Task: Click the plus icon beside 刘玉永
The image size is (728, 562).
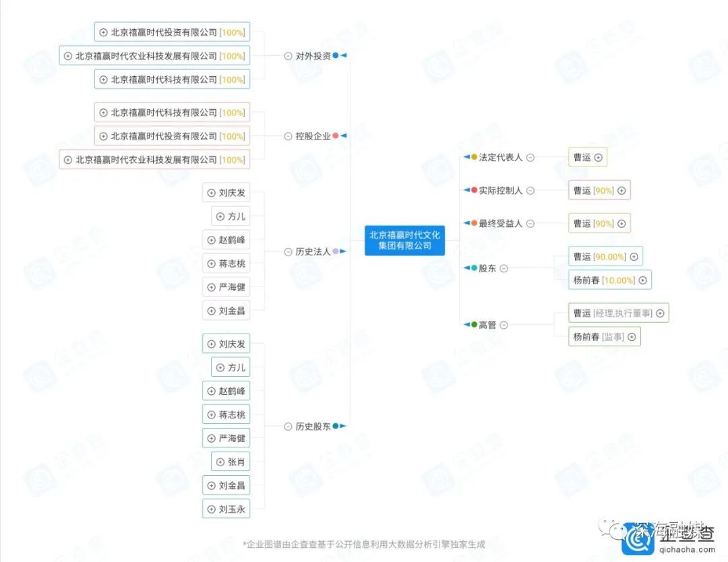Action: point(211,509)
